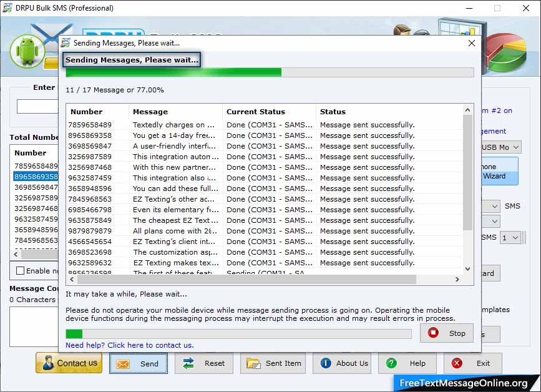This screenshot has width=541, height=392.
Task: Stop the message sending process
Action: (446, 333)
